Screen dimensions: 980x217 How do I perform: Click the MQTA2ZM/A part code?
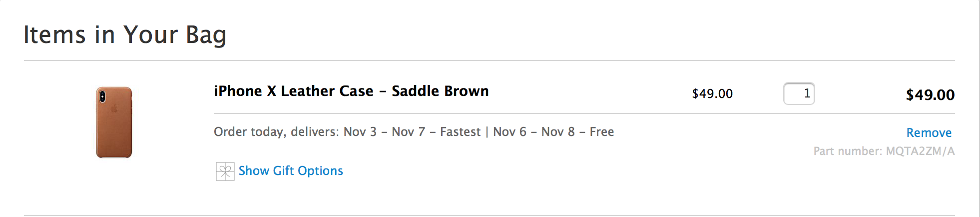(920, 151)
